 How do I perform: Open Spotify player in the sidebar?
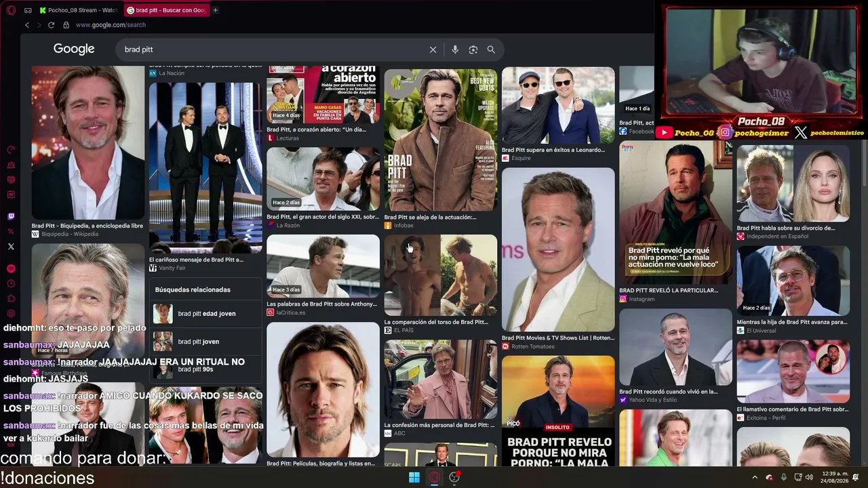click(11, 268)
